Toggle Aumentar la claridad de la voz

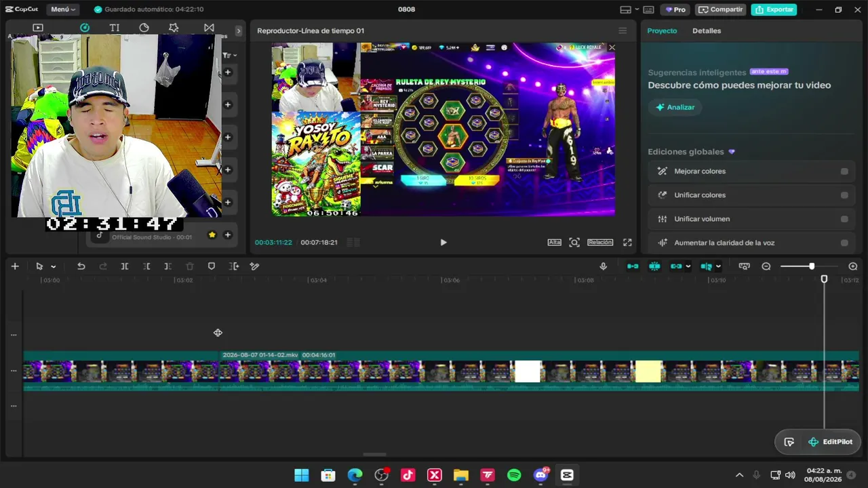point(844,243)
